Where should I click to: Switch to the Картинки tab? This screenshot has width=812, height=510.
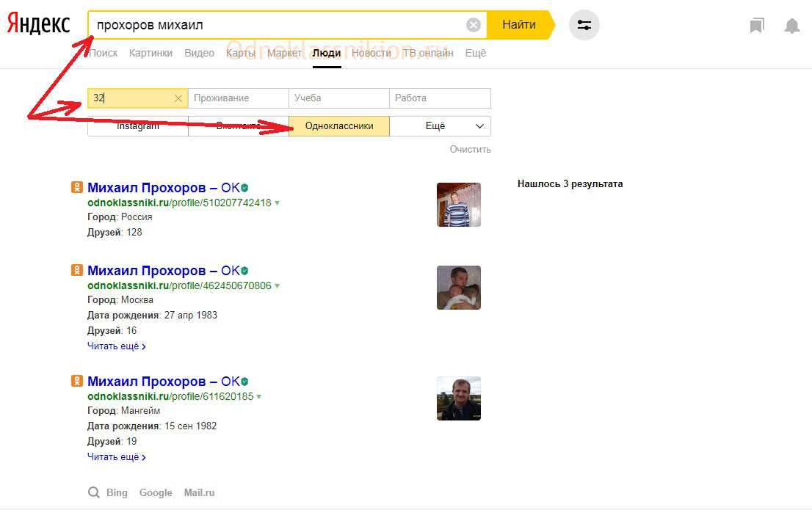(x=151, y=53)
